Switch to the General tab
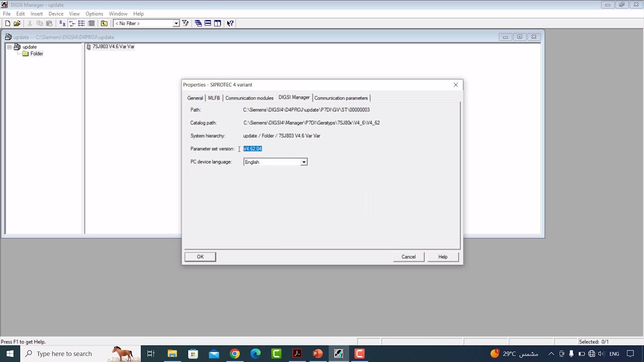 (x=195, y=98)
